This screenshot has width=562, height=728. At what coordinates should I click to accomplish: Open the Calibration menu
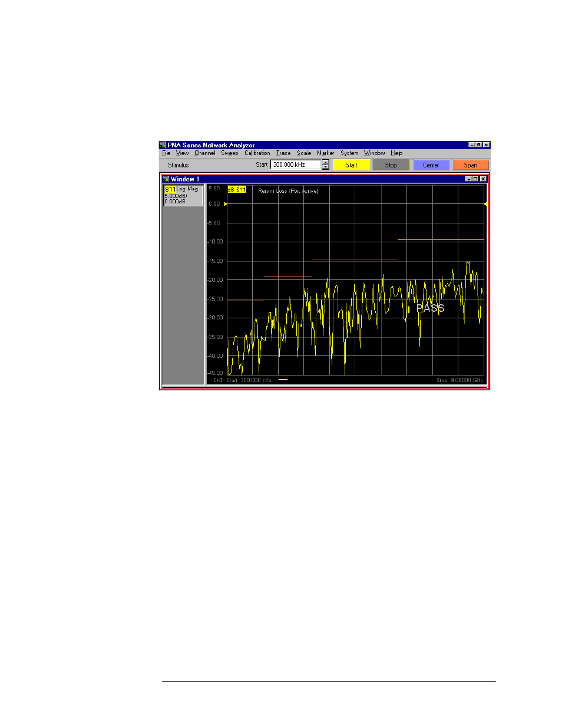257,153
